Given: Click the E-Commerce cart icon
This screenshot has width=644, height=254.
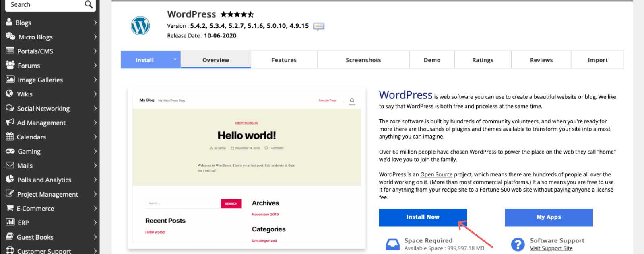Looking at the screenshot, I should click(x=10, y=208).
